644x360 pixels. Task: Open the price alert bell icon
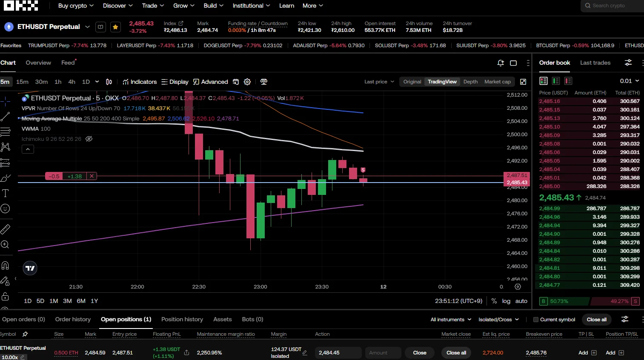click(x=501, y=63)
